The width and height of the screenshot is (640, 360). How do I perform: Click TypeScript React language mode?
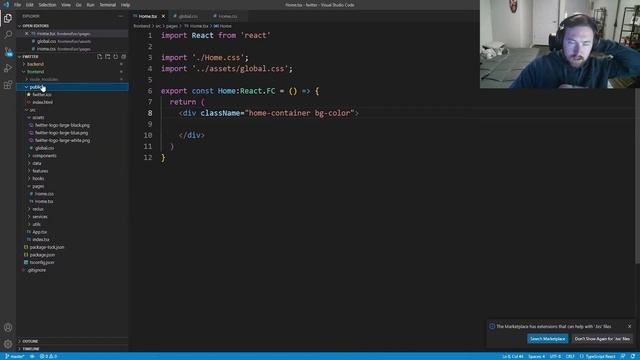click(x=598, y=356)
